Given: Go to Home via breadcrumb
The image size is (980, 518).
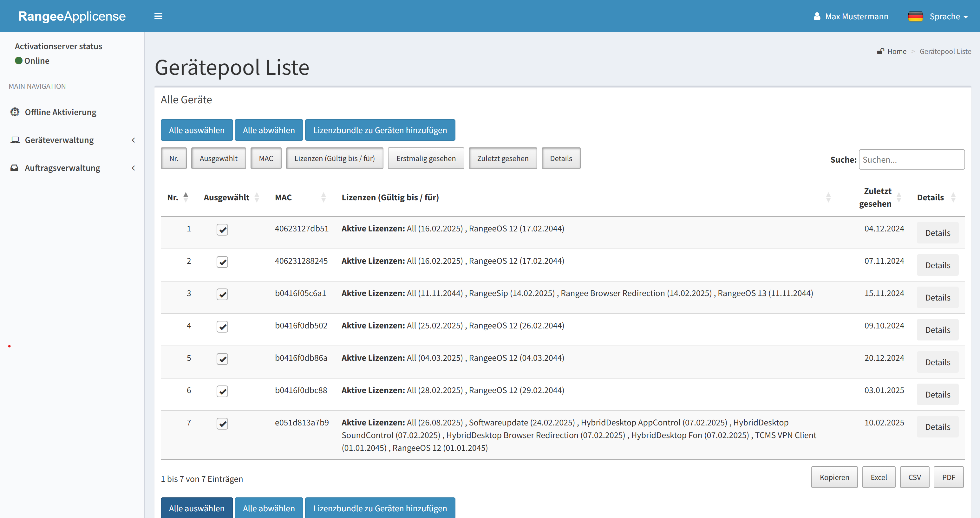Looking at the screenshot, I should tap(897, 51).
